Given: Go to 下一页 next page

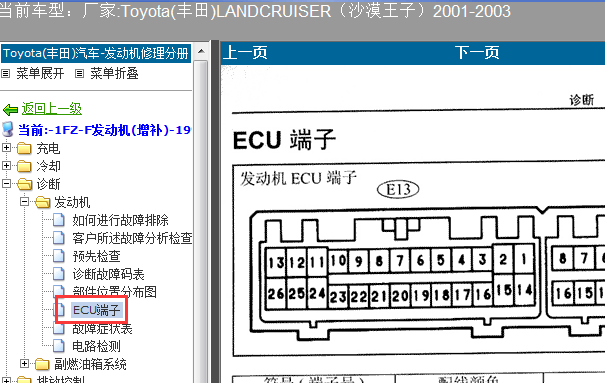Looking at the screenshot, I should point(477,52).
